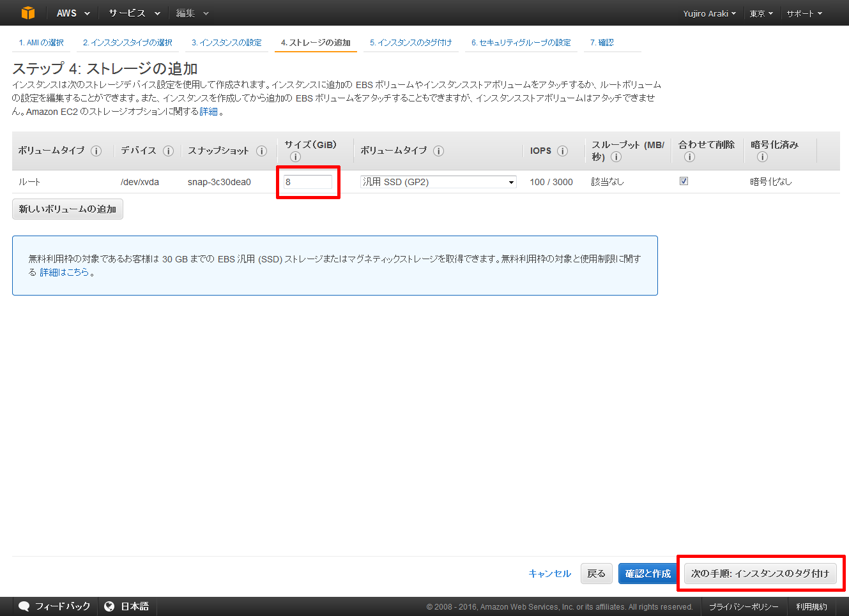Click info icon under 暗号化済み header
The image size is (849, 616).
click(x=762, y=157)
